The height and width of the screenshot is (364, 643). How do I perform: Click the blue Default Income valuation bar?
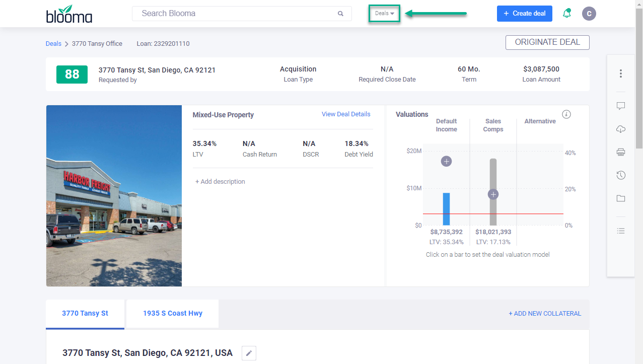(446, 209)
